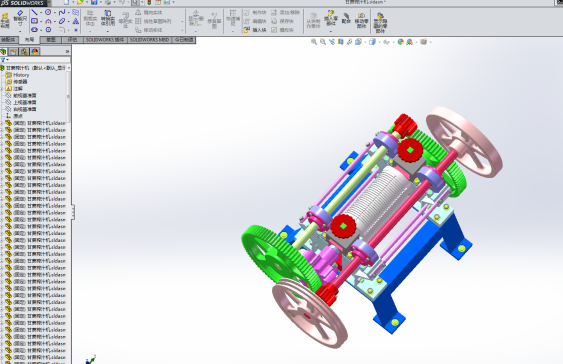Open the FeatureManager design tree tab
Screen dimensions: 563x364
pyautogui.click(x=3, y=52)
